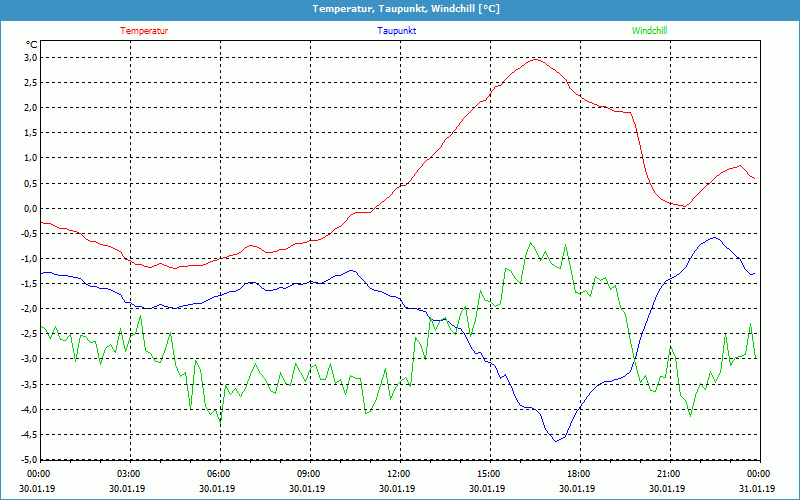This screenshot has width=800, height=500.
Task: Click the 15:00 time axis label
Action: (490, 474)
